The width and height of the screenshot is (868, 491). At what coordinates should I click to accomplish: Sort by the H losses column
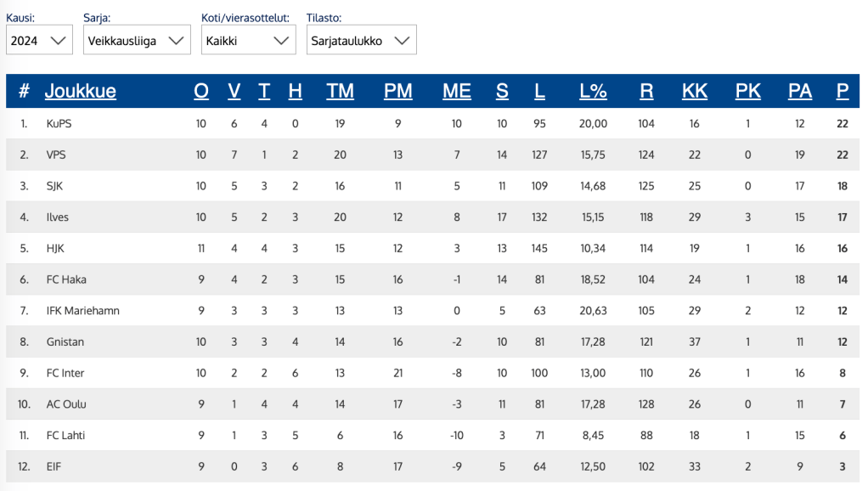click(x=295, y=91)
